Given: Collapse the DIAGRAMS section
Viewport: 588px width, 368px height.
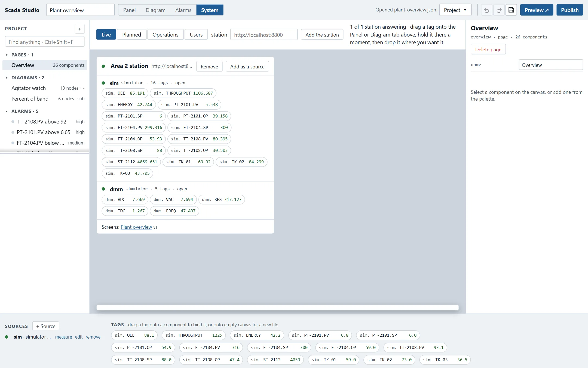Looking at the screenshot, I should coord(7,78).
